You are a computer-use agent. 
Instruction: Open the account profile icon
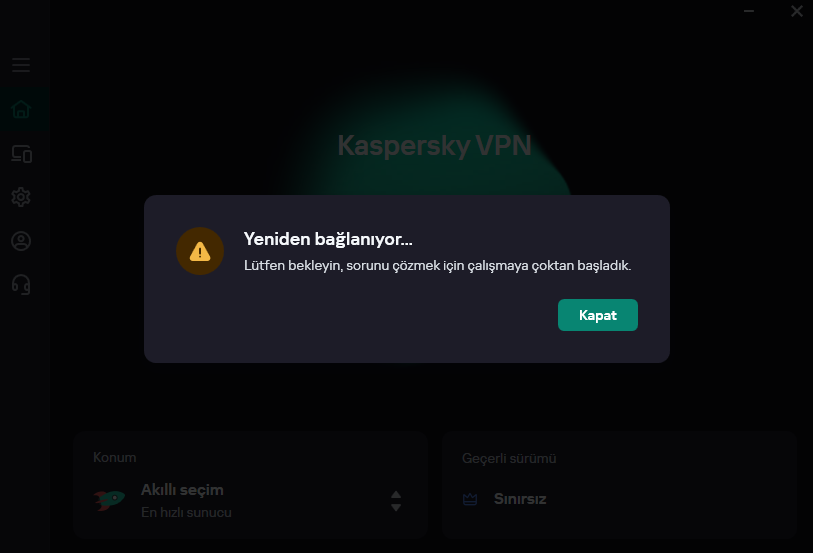[x=21, y=241]
